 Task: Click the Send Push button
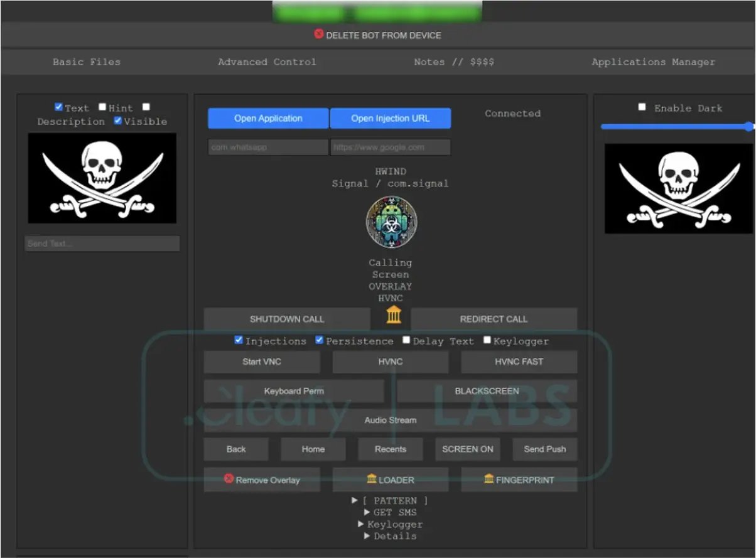tap(545, 449)
